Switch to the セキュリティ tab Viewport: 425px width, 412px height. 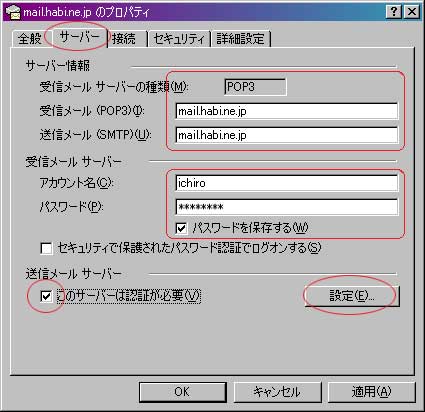click(179, 39)
